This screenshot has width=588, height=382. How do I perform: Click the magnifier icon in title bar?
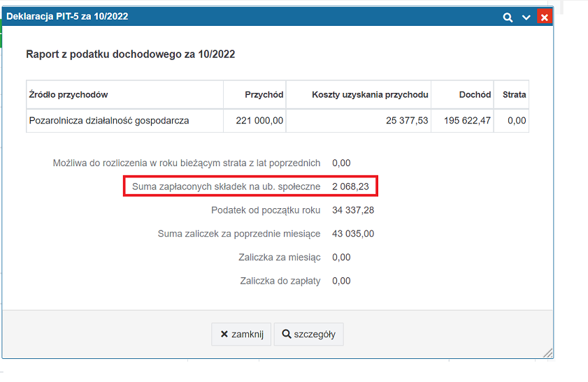coord(508,17)
